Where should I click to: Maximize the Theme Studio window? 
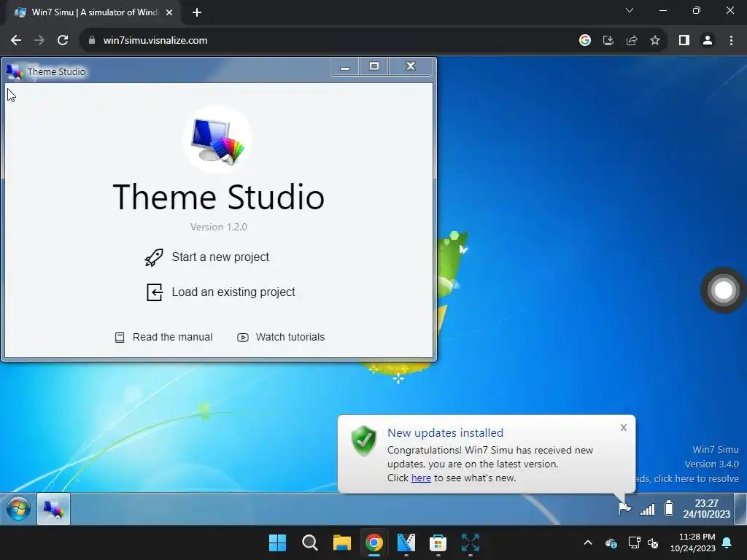coord(374,66)
